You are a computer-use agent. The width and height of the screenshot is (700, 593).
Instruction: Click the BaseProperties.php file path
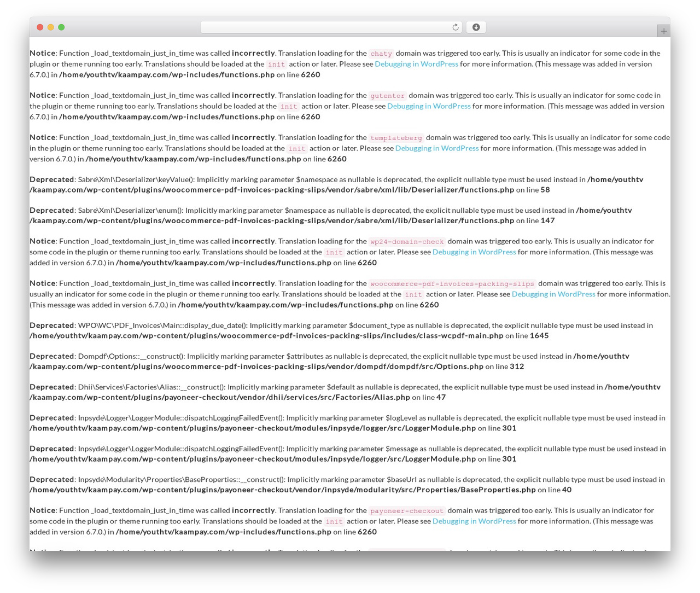pos(283,490)
